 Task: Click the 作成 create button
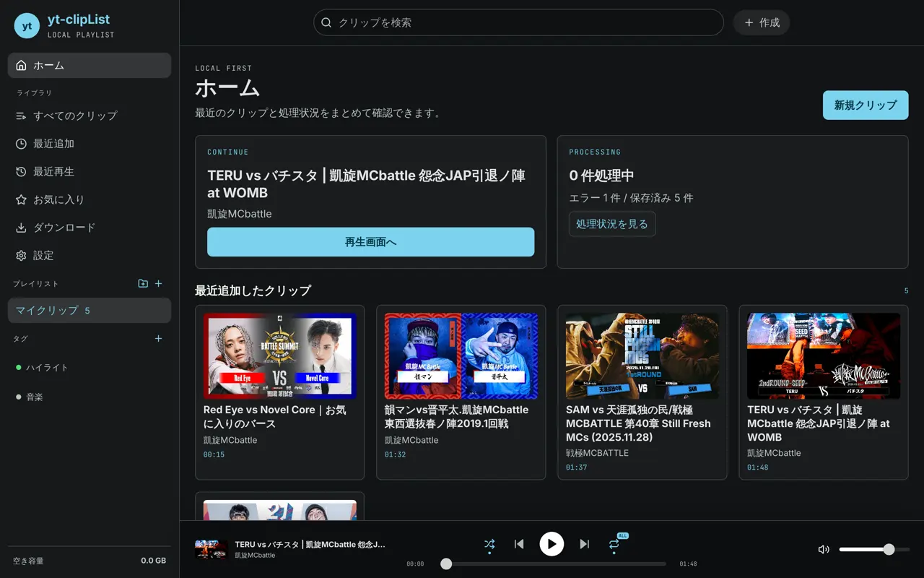pyautogui.click(x=762, y=22)
